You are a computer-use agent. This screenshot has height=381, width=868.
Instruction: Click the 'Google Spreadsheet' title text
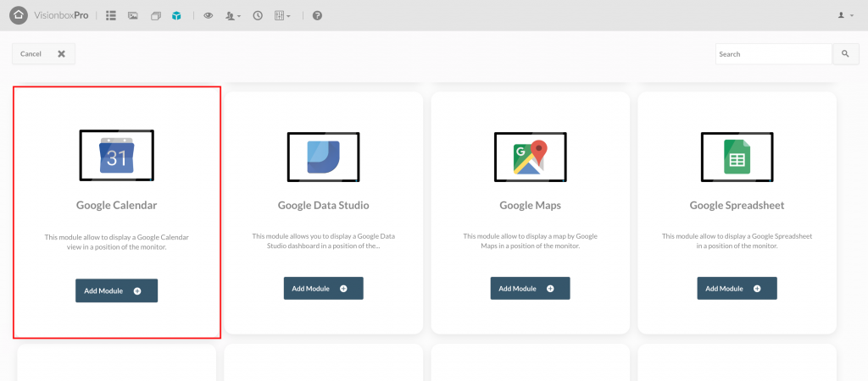pos(737,206)
